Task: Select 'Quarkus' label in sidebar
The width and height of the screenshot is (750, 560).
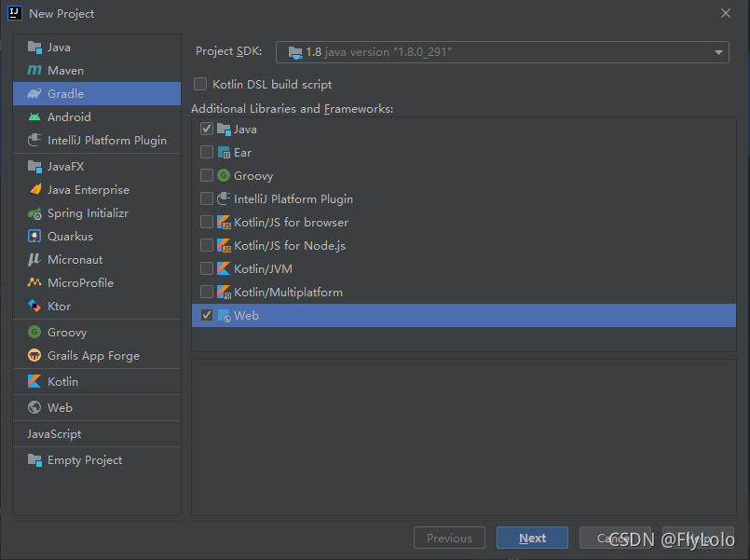Action: pyautogui.click(x=70, y=237)
